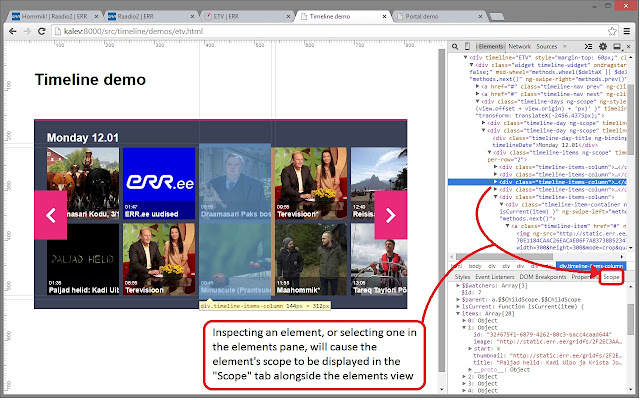Open the Maahommik programme thumbnail

[x=311, y=259]
